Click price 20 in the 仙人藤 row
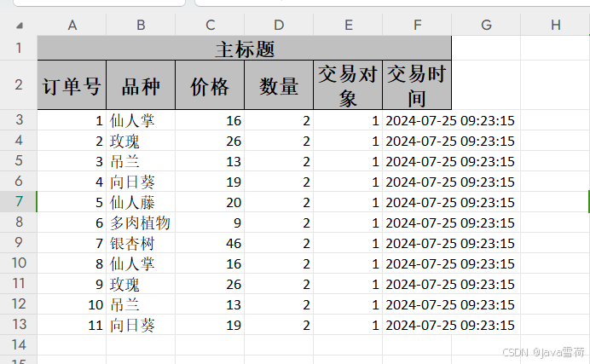This screenshot has width=590, height=364. tap(210, 202)
